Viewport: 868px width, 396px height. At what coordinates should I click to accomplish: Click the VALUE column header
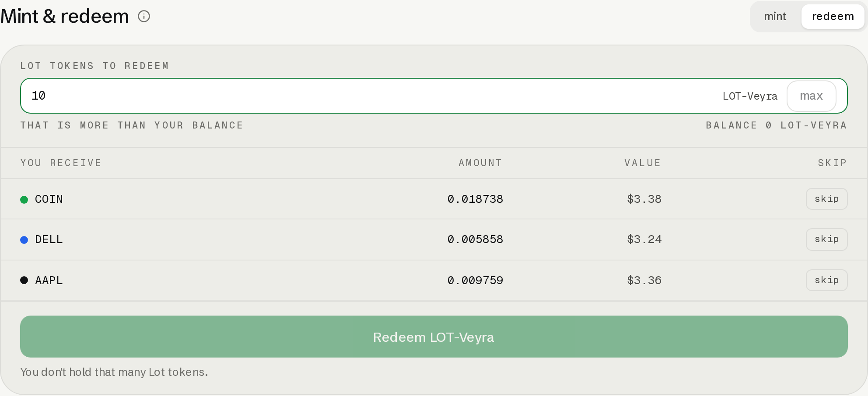643,163
